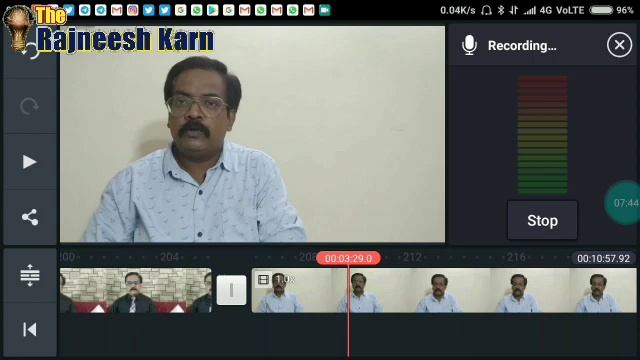Tap the 4G VoLTE status text
The image size is (640, 360).
[562, 10]
